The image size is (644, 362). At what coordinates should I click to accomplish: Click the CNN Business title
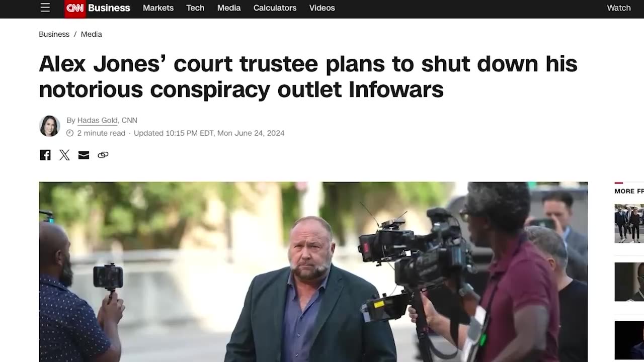pos(109,8)
